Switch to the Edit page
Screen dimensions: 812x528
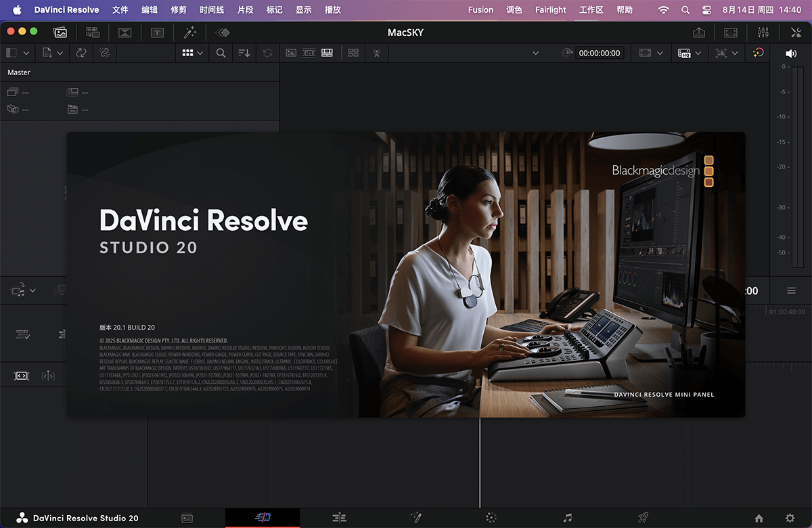(x=340, y=518)
